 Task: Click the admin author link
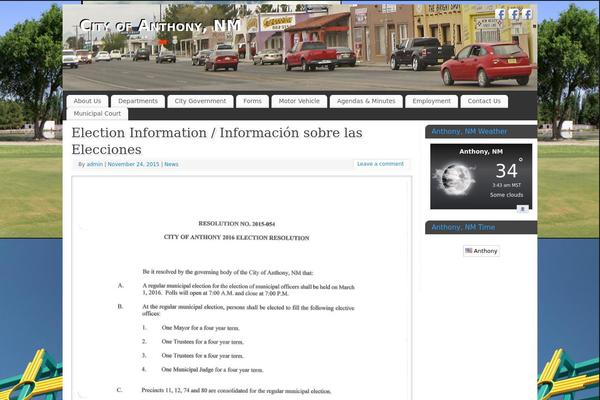tap(95, 164)
